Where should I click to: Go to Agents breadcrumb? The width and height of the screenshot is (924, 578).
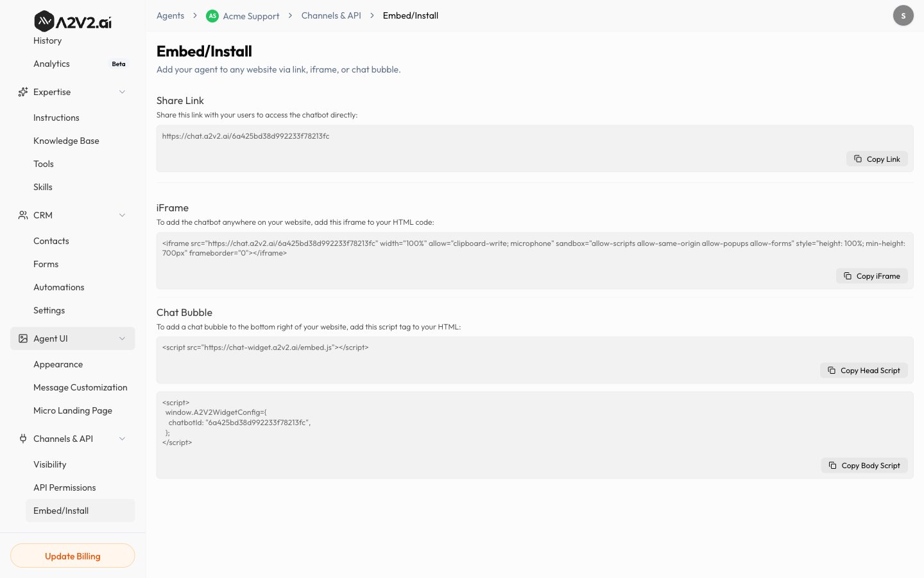pos(170,15)
